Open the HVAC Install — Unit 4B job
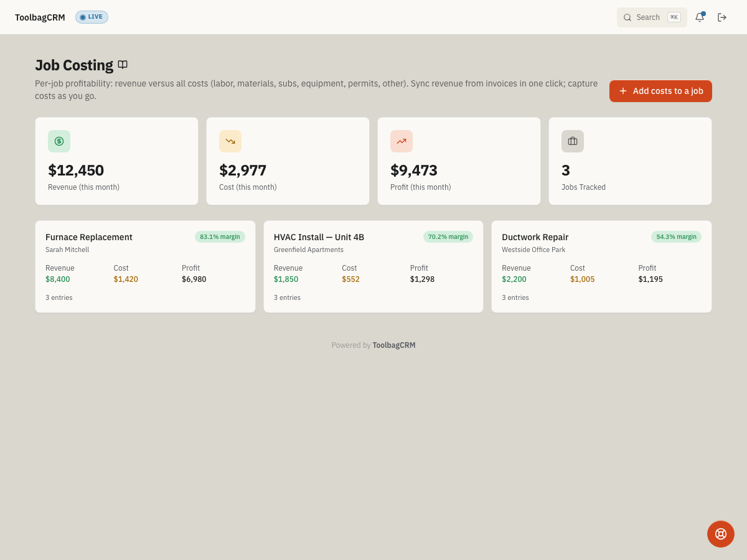Viewport: 747px width, 560px height. coord(374,266)
